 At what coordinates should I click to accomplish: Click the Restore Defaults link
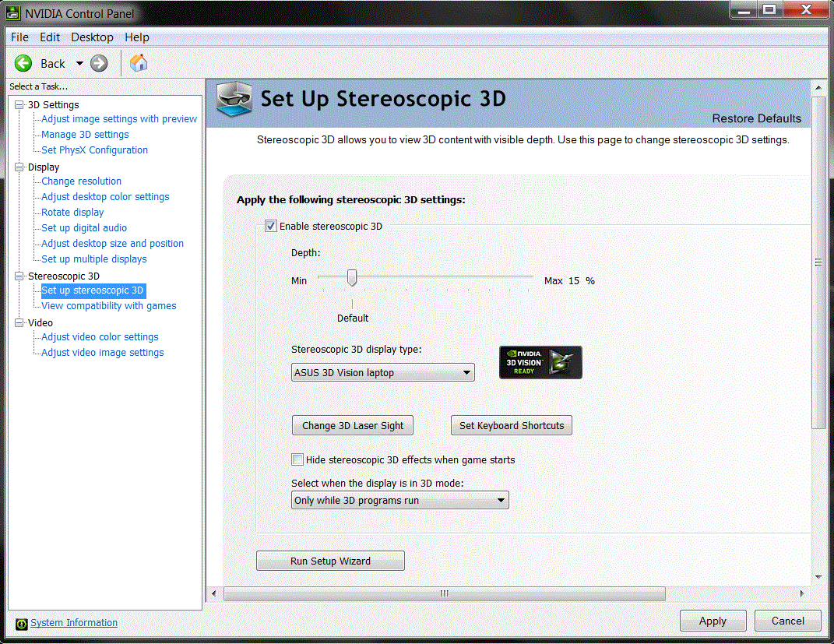[x=756, y=118]
